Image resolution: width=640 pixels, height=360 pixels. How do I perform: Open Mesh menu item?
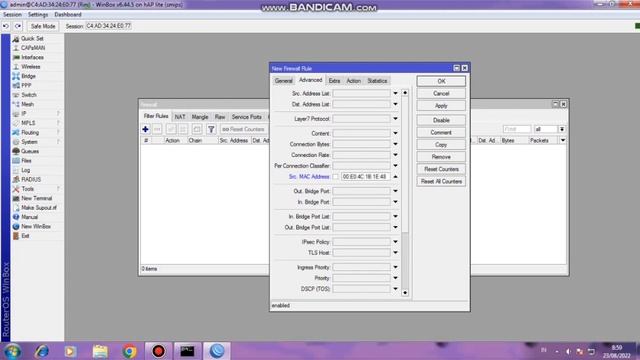[27, 104]
